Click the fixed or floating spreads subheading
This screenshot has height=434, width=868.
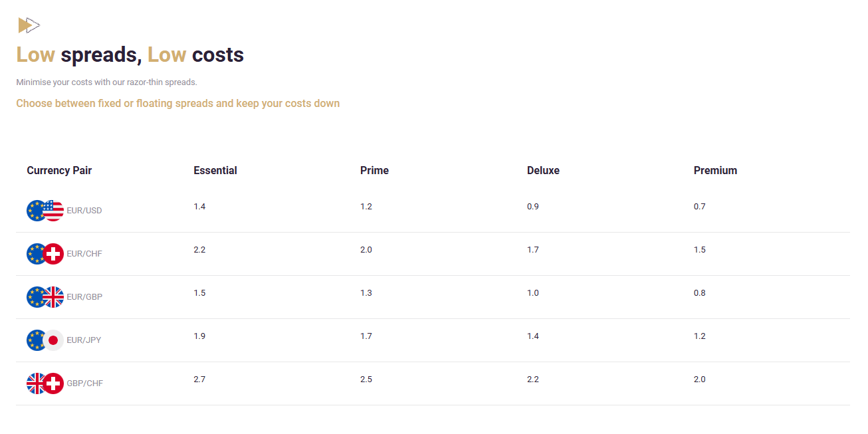point(178,104)
